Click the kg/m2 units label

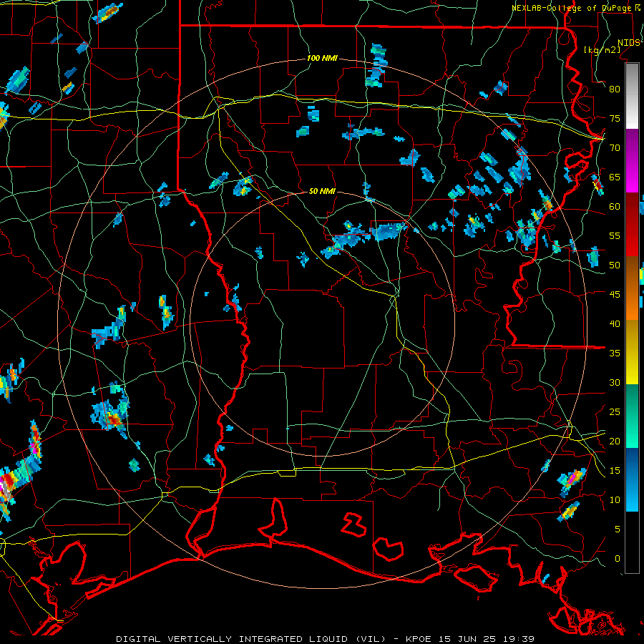coord(602,50)
